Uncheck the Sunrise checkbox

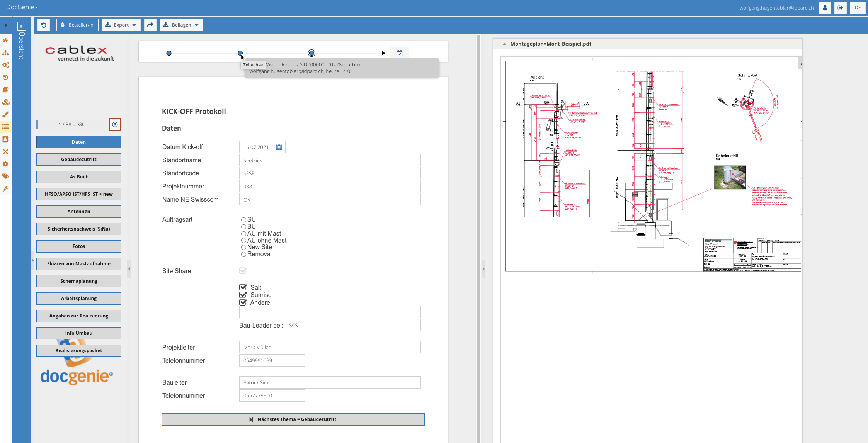(x=243, y=295)
